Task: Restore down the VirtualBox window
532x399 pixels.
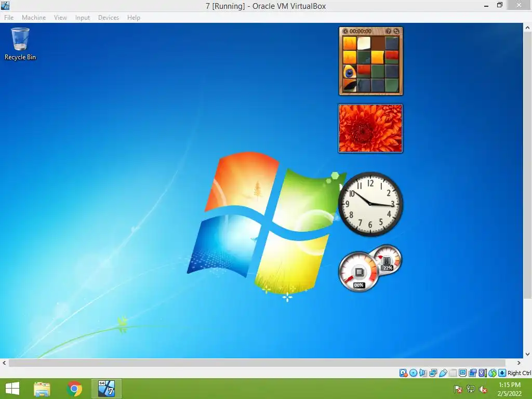Action: tap(499, 5)
